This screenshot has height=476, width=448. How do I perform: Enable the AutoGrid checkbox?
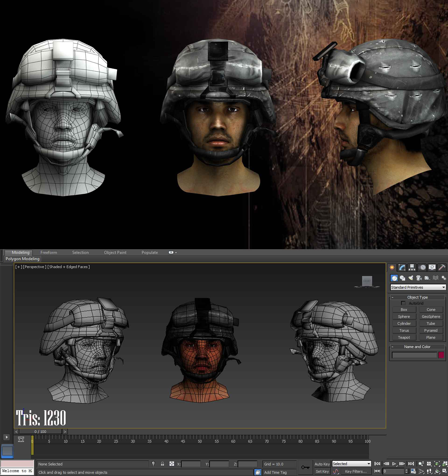coord(403,303)
